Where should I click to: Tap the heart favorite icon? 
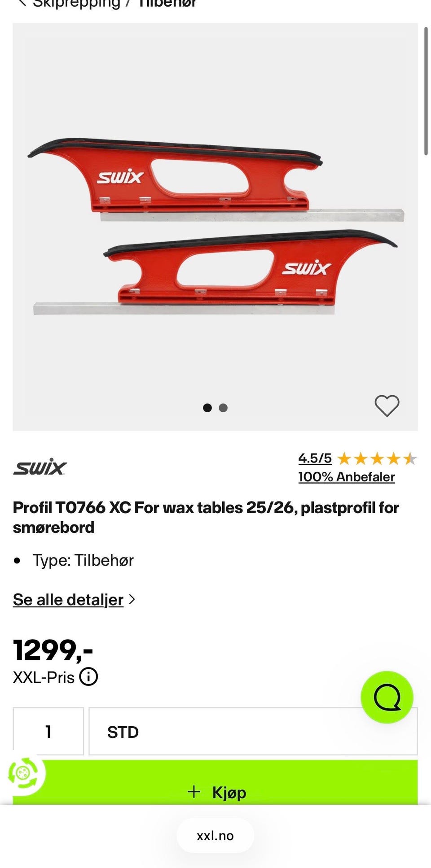point(387,406)
